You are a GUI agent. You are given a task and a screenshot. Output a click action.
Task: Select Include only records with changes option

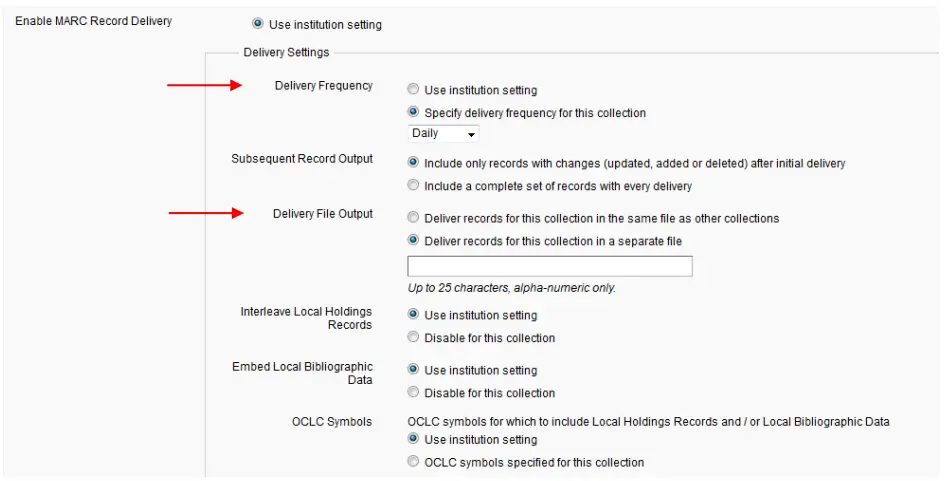coord(414,162)
